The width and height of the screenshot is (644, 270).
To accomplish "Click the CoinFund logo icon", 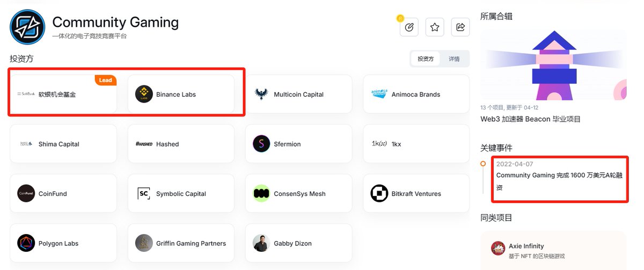I will 26,193.
